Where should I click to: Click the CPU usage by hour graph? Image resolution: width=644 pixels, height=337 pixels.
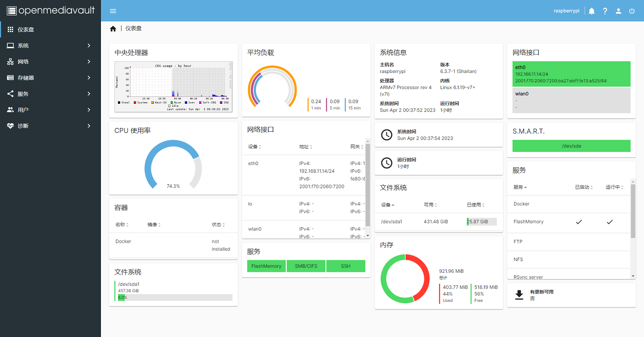(173, 87)
